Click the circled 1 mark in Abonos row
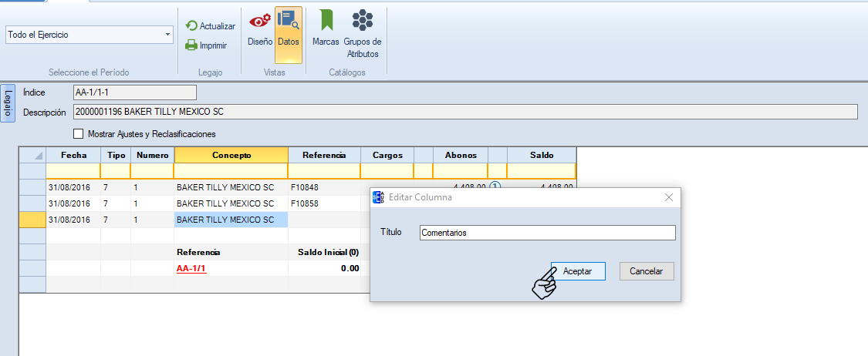Screen dimensions: 868x356 tap(496, 186)
